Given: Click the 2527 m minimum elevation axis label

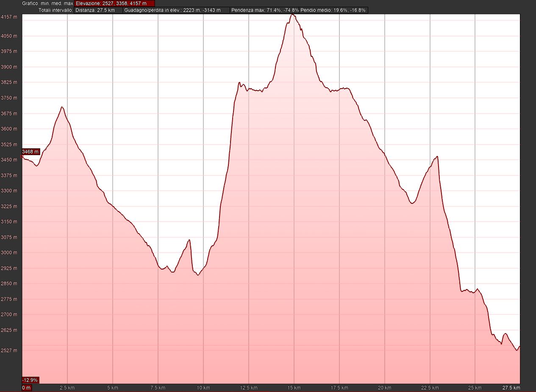Looking at the screenshot, I should 9,350.
